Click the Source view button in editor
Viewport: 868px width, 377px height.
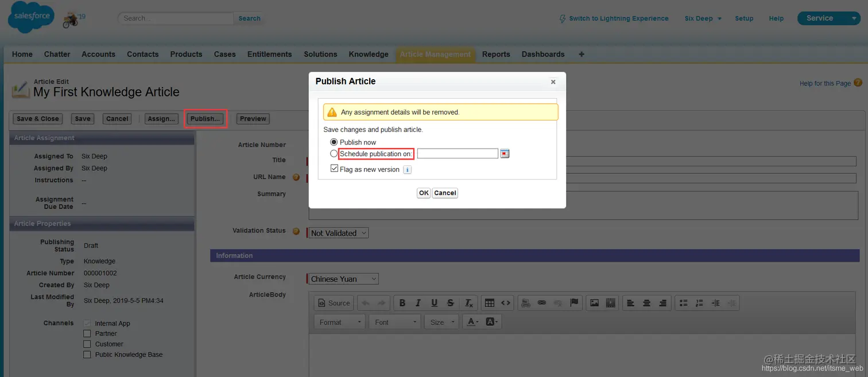click(334, 303)
